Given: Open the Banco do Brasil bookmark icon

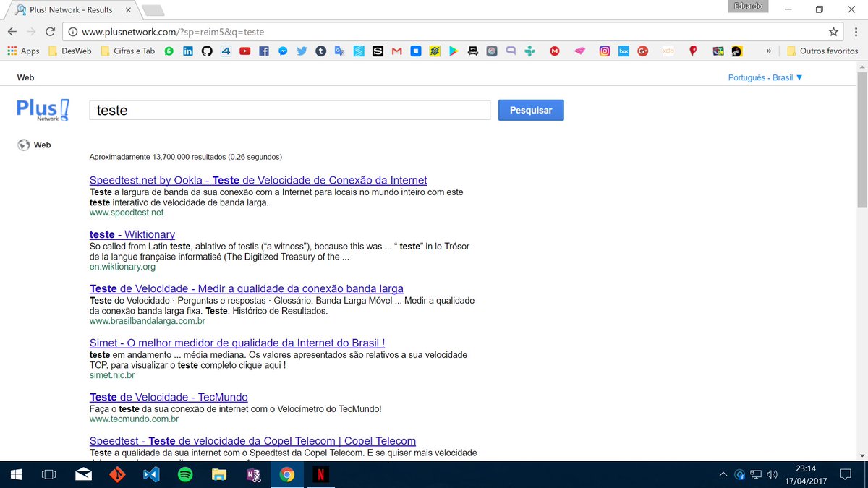Looking at the screenshot, I should click(435, 51).
